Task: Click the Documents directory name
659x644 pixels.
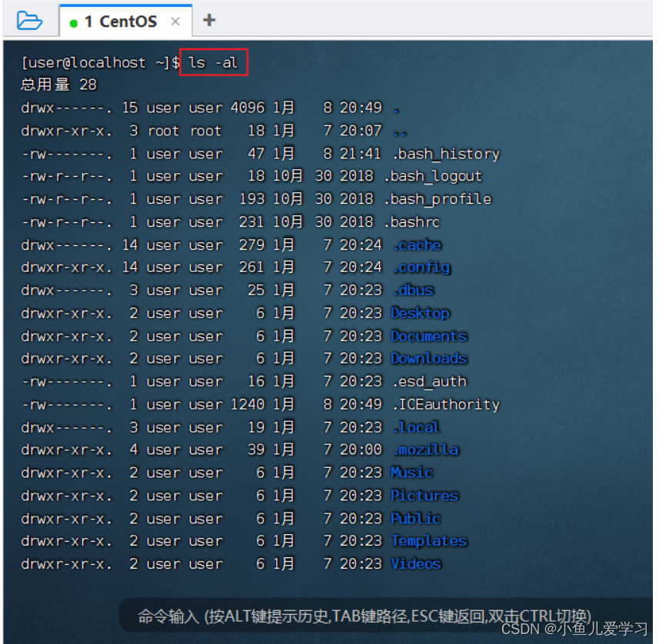Action: pyautogui.click(x=429, y=336)
